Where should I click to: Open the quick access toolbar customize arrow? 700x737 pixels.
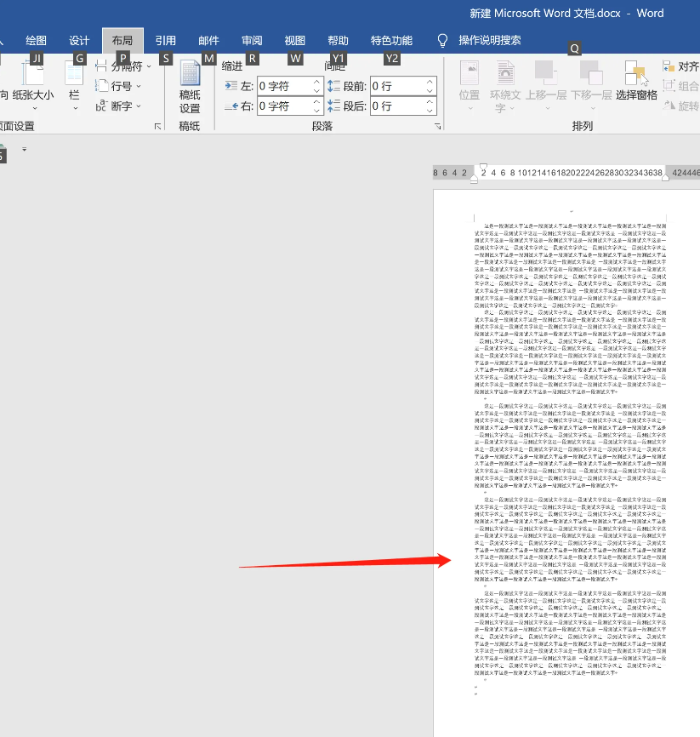coord(25,149)
